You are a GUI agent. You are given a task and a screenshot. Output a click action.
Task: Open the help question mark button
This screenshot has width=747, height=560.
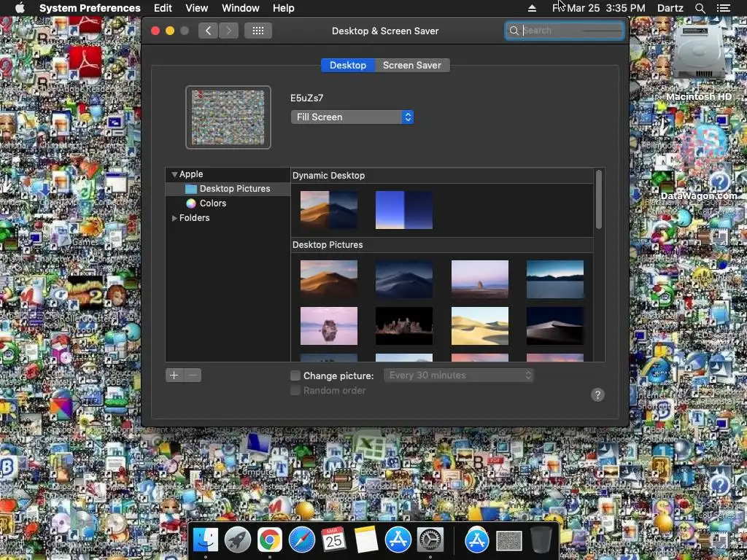(597, 394)
